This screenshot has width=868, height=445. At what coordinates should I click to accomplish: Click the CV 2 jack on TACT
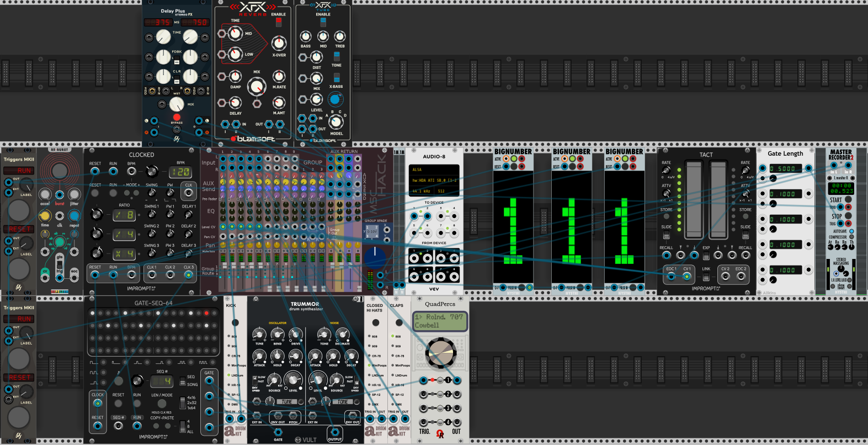pyautogui.click(x=725, y=276)
